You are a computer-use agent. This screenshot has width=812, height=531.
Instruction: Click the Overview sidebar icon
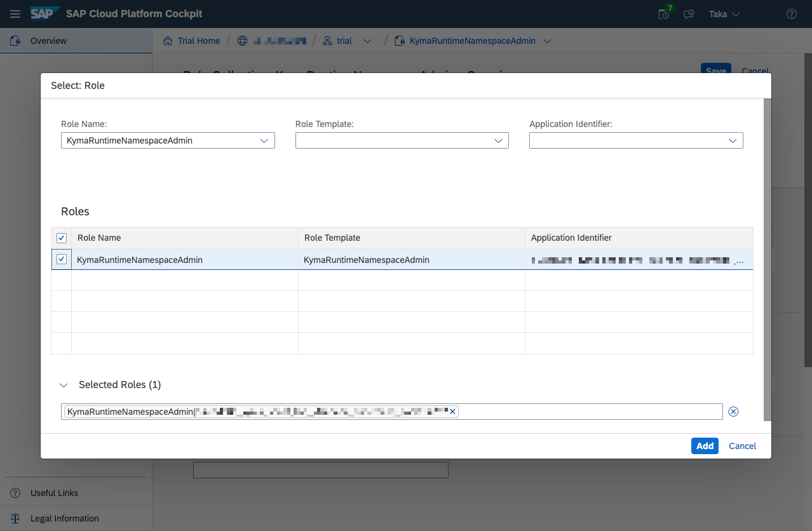(x=15, y=41)
